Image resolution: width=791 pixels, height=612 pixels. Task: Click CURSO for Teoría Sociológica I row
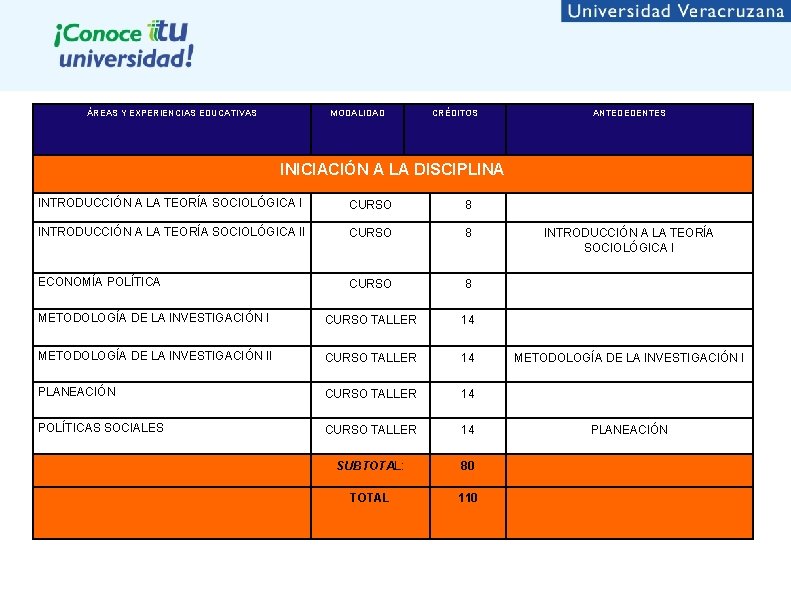tap(370, 205)
